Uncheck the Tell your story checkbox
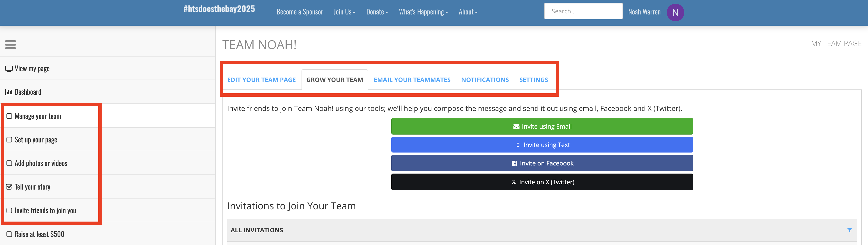Image resolution: width=868 pixels, height=245 pixels. pos(9,187)
